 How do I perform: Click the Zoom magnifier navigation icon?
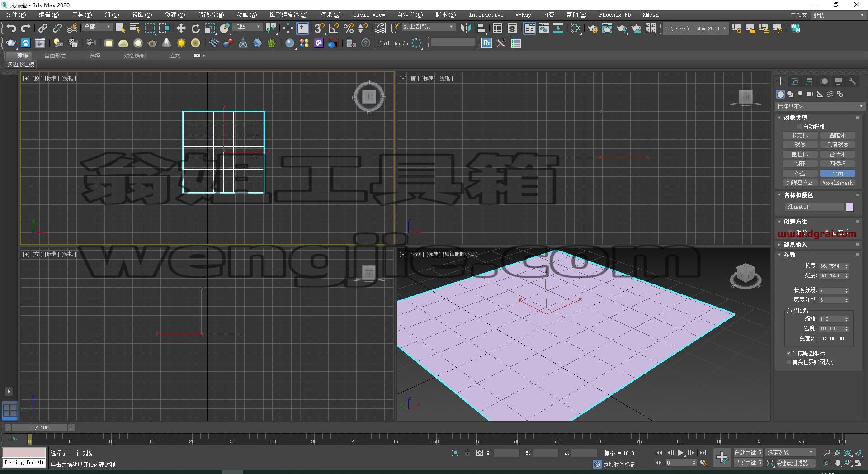pyautogui.click(x=827, y=453)
